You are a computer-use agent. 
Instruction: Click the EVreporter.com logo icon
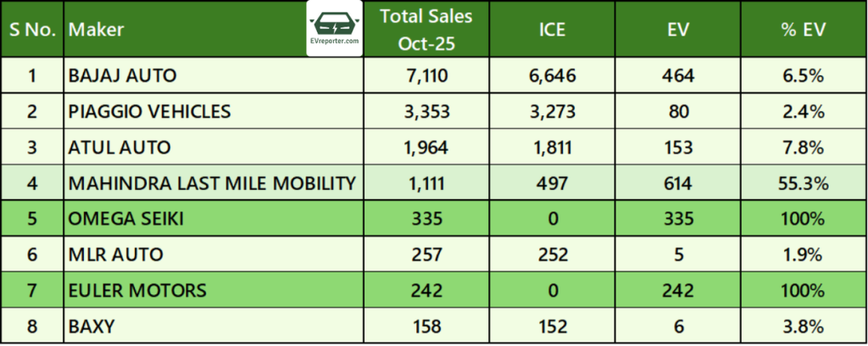[x=335, y=30]
